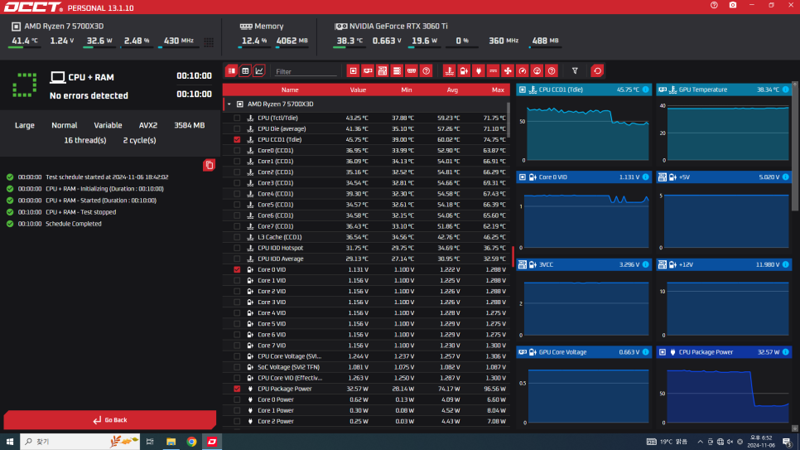This screenshot has height=450, width=800.
Task: Toggle the unknown hardware filter icon
Action: click(427, 71)
